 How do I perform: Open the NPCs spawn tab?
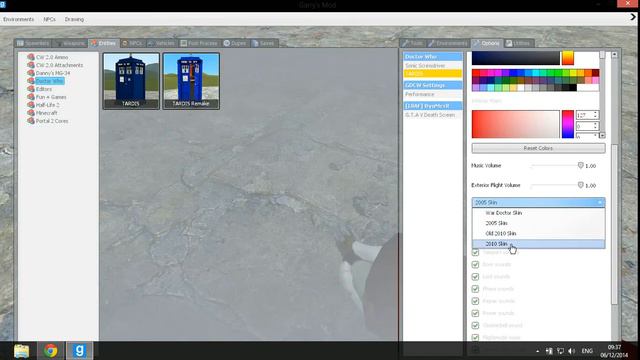pos(132,43)
